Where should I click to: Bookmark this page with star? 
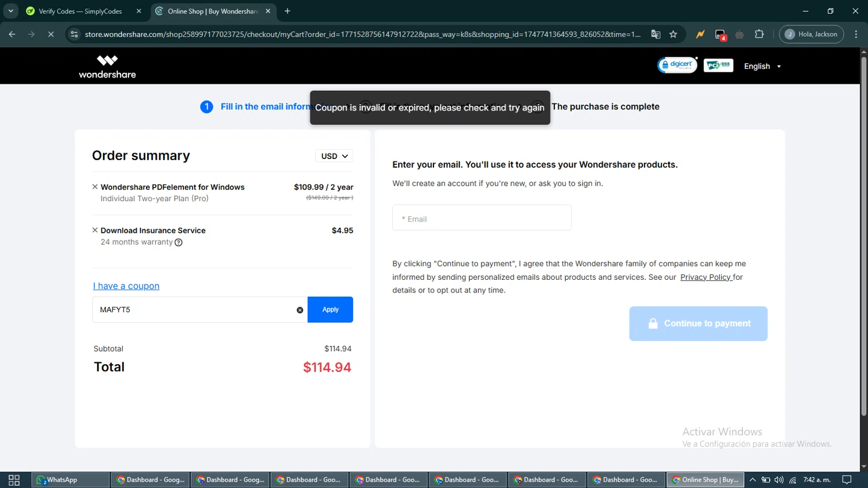[x=673, y=34]
